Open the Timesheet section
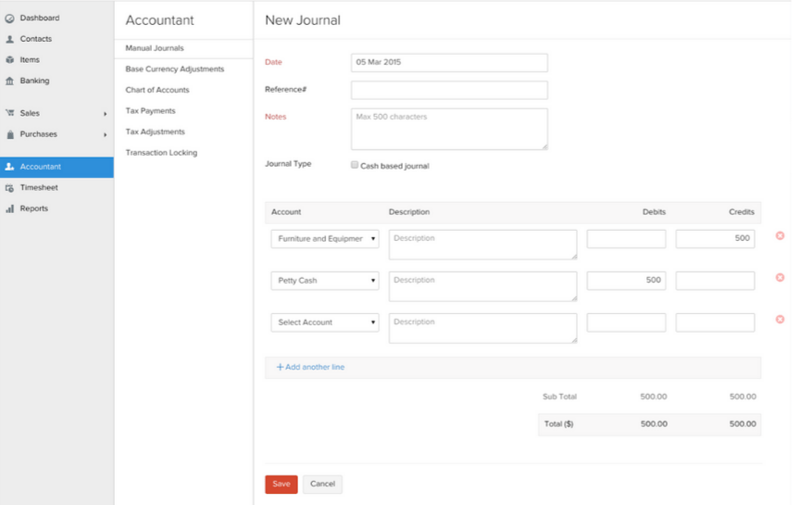Viewport: 812px width, 505px height. (39, 188)
